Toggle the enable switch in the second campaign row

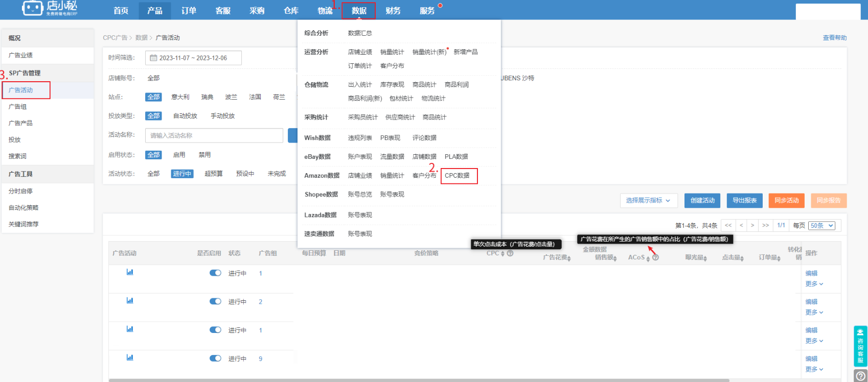(x=215, y=301)
